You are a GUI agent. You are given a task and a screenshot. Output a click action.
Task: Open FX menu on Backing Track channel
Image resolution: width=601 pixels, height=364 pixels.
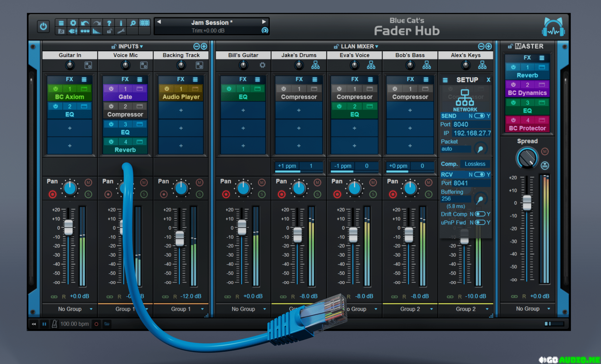click(x=195, y=79)
